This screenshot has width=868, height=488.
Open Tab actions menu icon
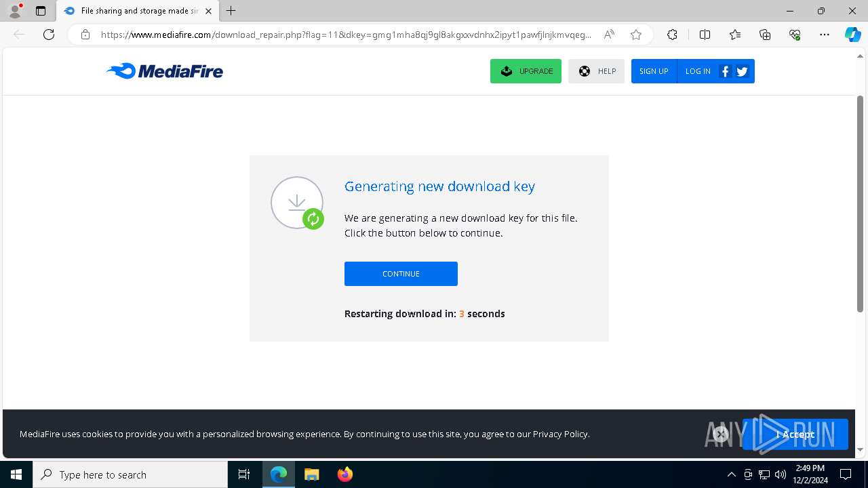pos(41,11)
